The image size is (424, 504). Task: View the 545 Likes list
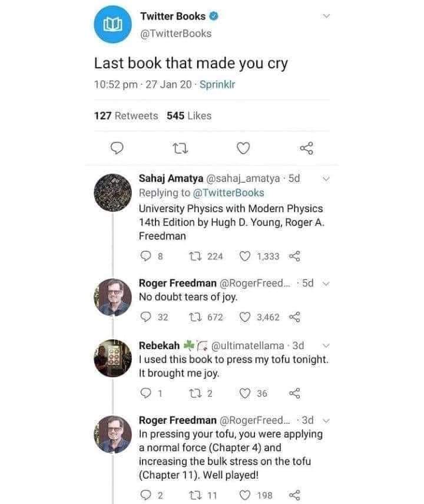[x=189, y=116]
